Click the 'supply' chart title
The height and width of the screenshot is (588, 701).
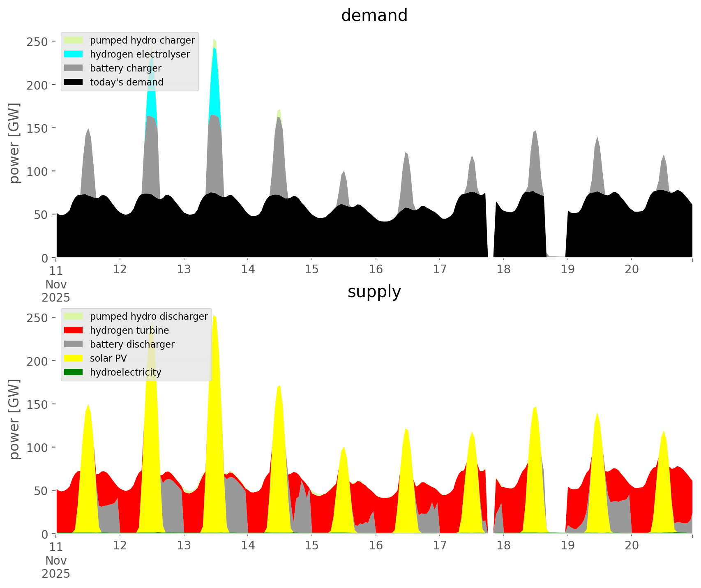(x=374, y=292)
